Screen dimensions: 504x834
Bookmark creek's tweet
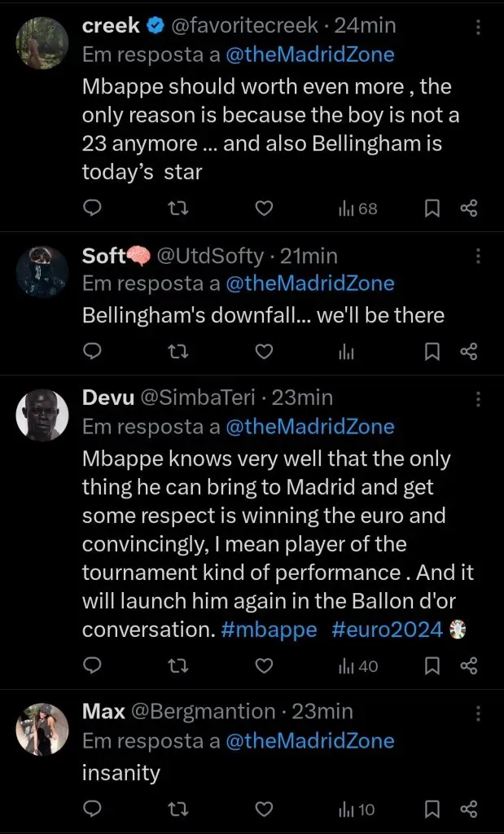[x=433, y=208]
